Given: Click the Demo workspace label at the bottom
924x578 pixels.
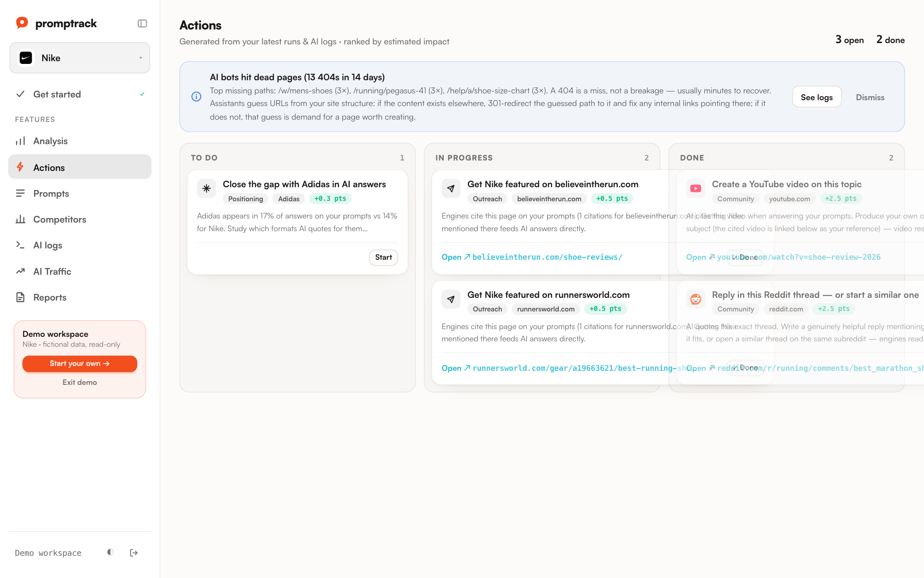Looking at the screenshot, I should (x=48, y=553).
